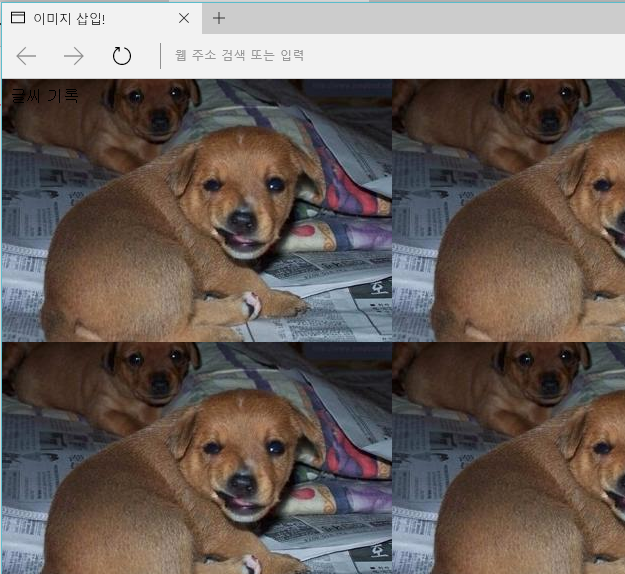625x574 pixels.
Task: Open a new tab with plus button
Action: pos(218,18)
